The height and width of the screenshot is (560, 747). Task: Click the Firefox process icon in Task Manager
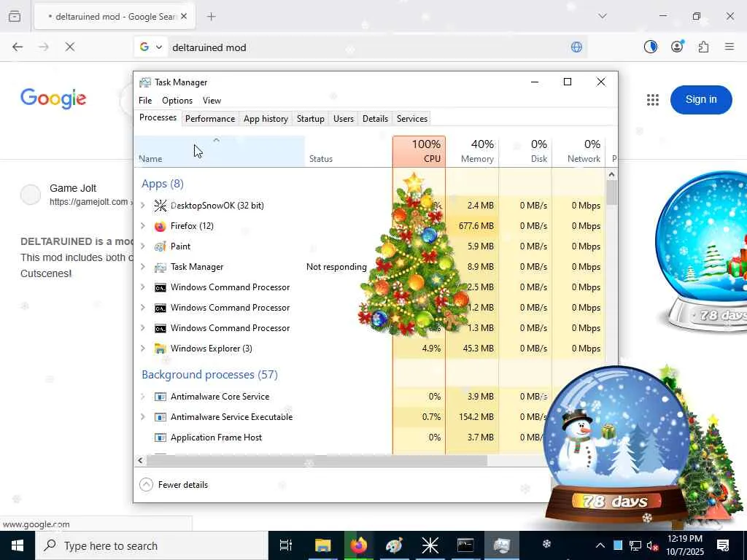[x=160, y=226]
